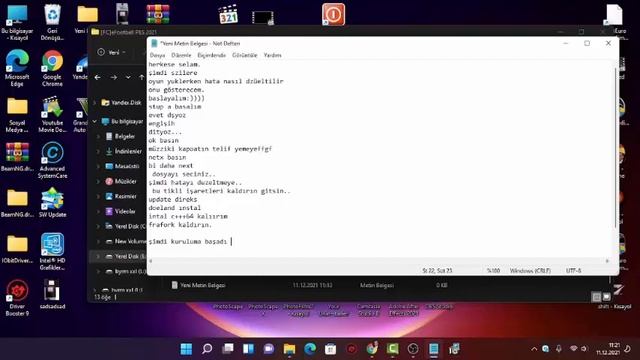Open Intel HD Grafikler desktop icon
Viewport: 640px width, 360px height.
point(52,251)
